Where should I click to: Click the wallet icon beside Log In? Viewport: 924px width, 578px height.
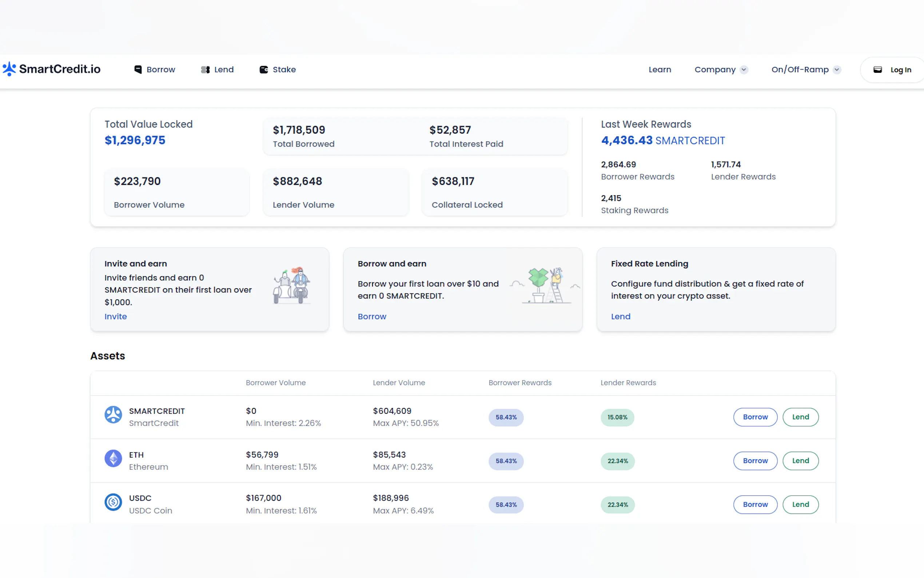pos(878,70)
